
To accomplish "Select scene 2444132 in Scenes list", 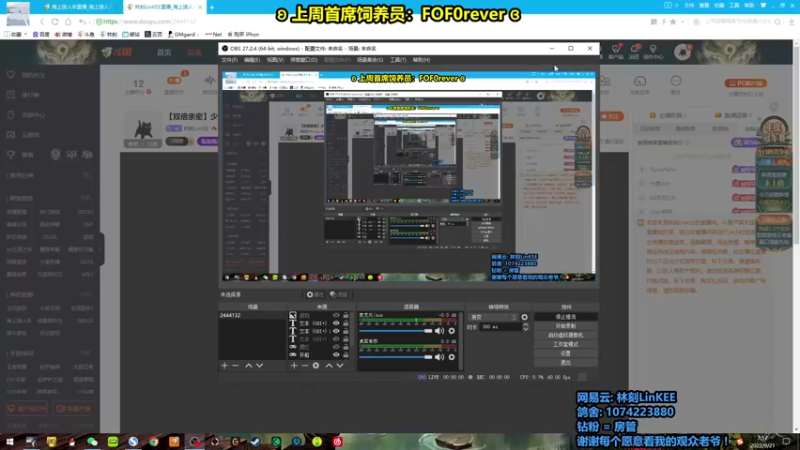I will 253,315.
